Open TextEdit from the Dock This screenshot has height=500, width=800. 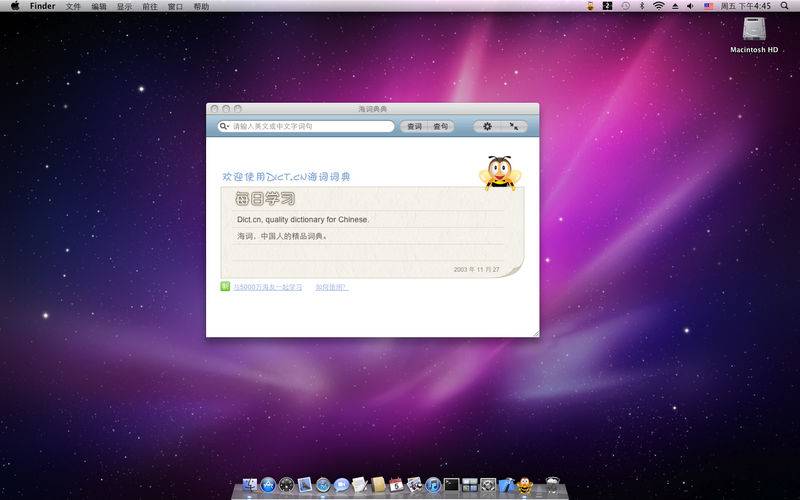pos(360,484)
